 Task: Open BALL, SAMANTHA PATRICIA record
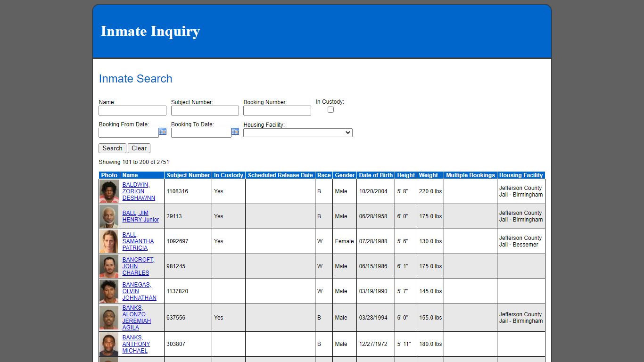point(138,241)
